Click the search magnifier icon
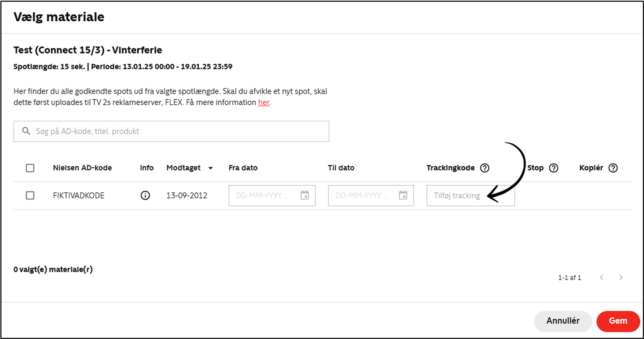 click(26, 131)
